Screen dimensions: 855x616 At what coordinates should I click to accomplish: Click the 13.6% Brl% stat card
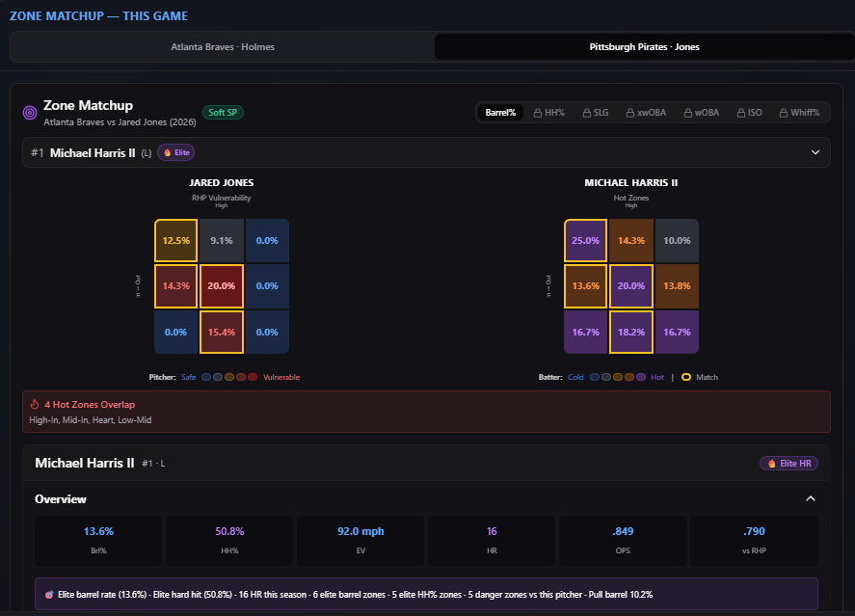click(x=98, y=540)
